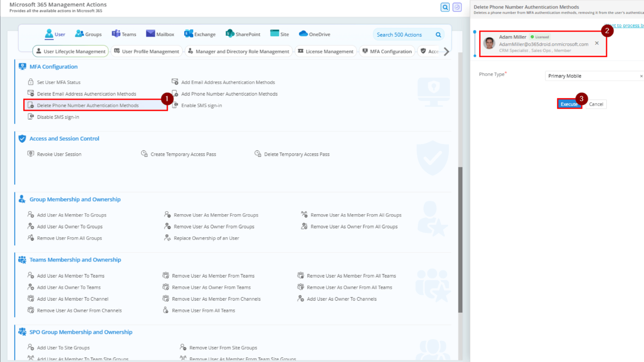The width and height of the screenshot is (644, 362).
Task: Click Delete Email Address Authentication Methods
Action: [x=82, y=94]
